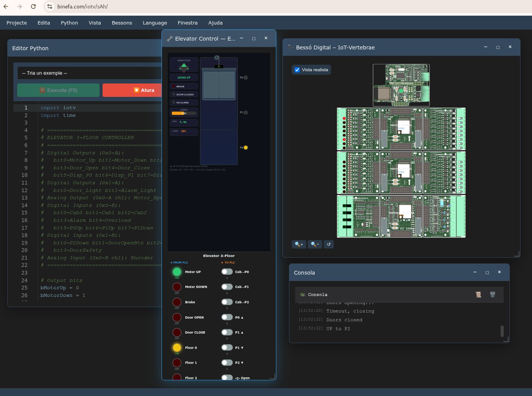Open the Projecte menu
Screen dimensions: 532x396
pos(17,23)
